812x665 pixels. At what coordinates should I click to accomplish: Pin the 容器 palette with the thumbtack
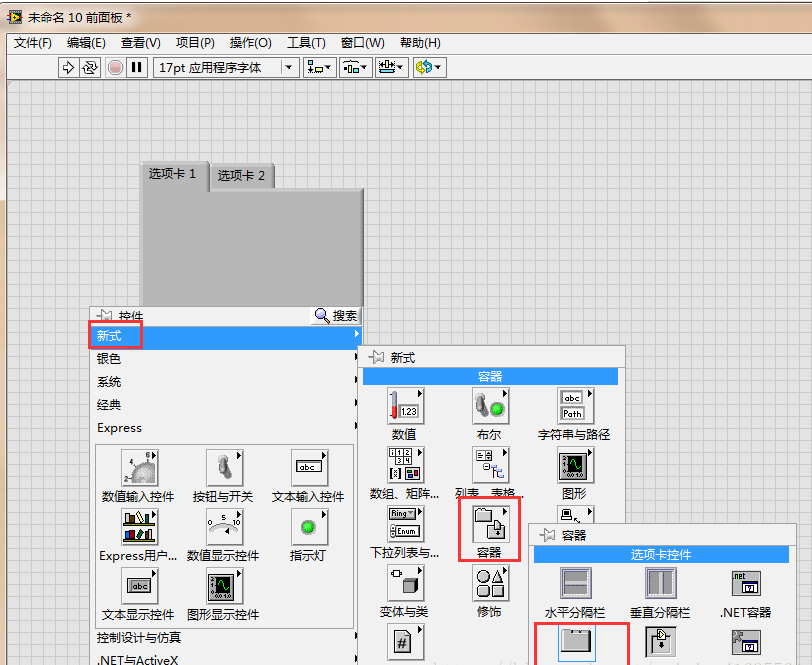(x=547, y=536)
